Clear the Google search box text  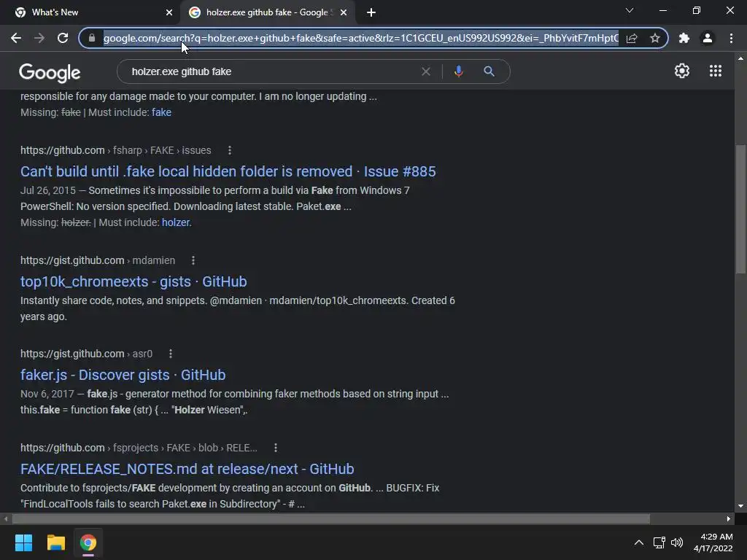426,71
